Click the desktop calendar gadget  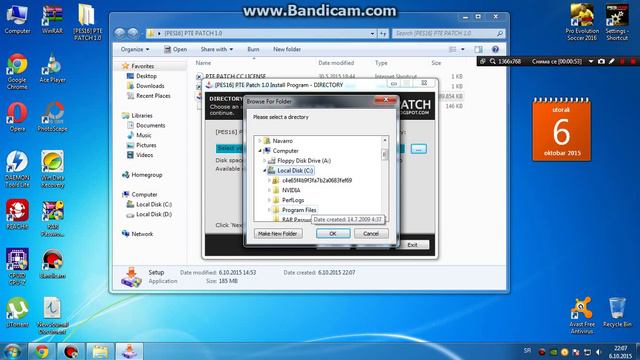click(561, 129)
